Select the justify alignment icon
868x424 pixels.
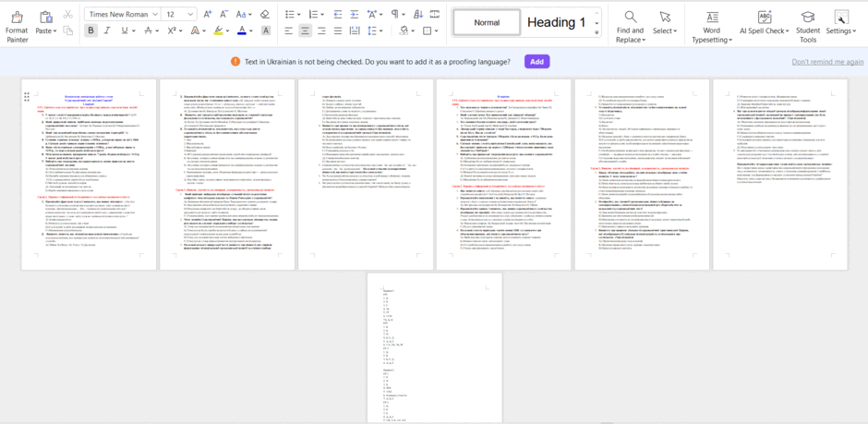coord(338,31)
